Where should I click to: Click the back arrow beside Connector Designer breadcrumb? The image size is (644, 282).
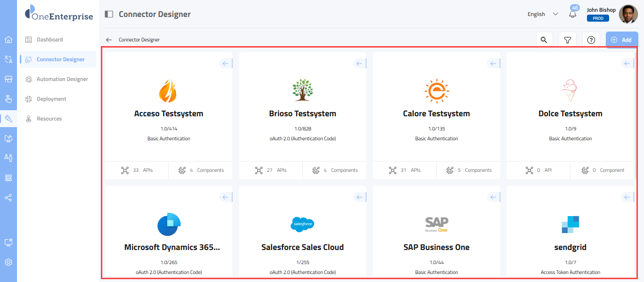(x=109, y=40)
